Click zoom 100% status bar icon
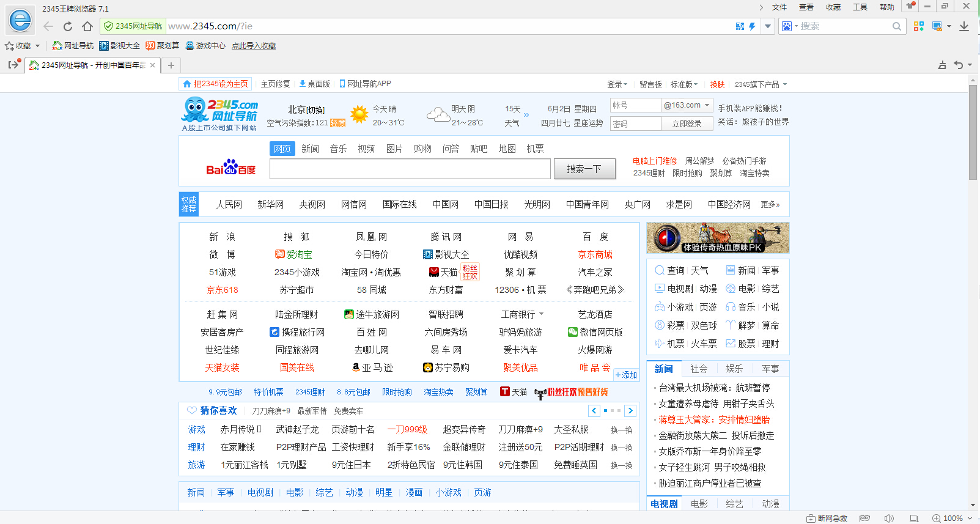The height and width of the screenshot is (524, 980). (948, 518)
